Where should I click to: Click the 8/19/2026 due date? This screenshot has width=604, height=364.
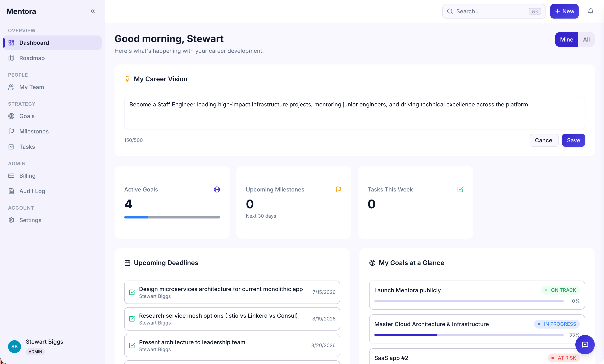324,319
